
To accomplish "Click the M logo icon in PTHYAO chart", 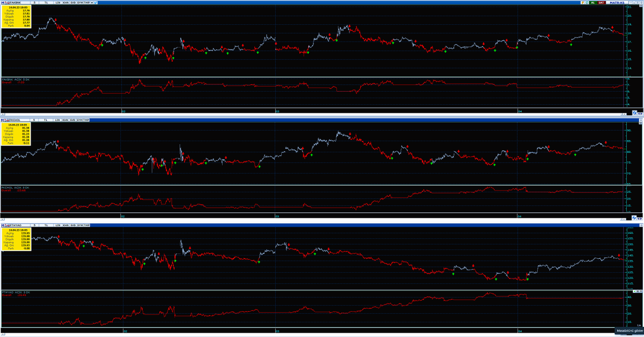I will 3,224.
